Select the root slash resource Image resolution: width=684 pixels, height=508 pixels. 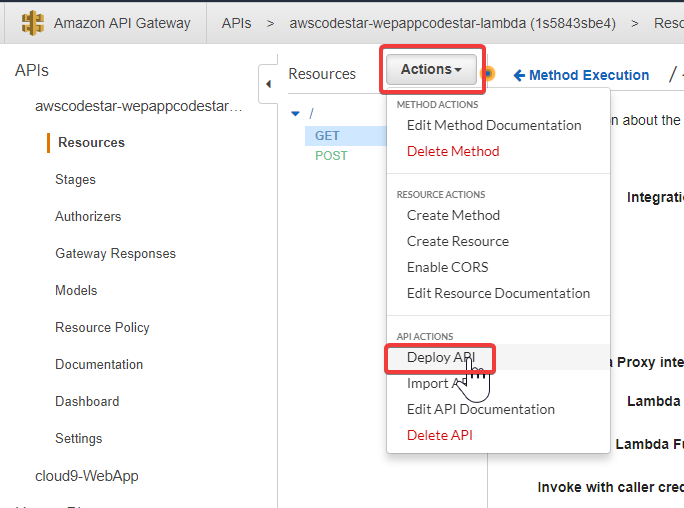pos(311,114)
